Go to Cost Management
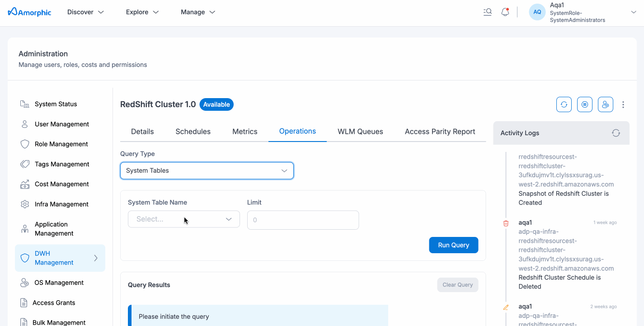This screenshot has width=644, height=326. pyautogui.click(x=61, y=184)
